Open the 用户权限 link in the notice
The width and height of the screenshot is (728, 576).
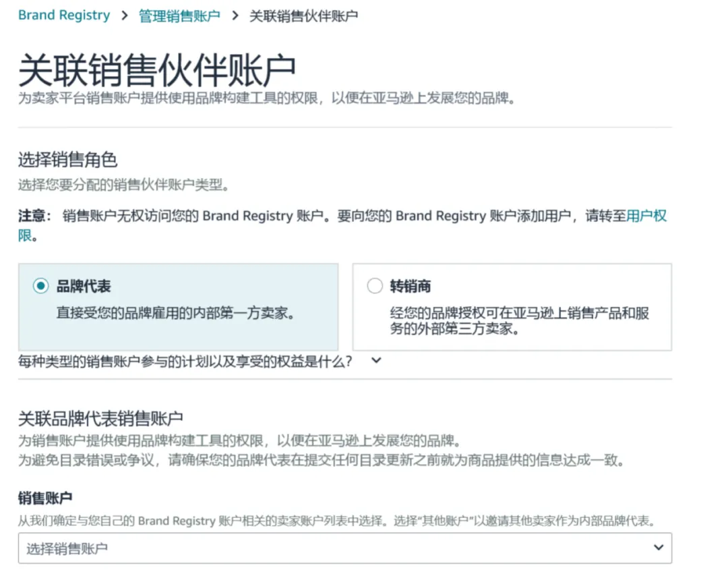[646, 216]
